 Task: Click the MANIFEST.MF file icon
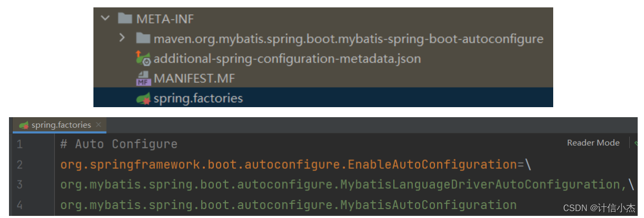[143, 78]
